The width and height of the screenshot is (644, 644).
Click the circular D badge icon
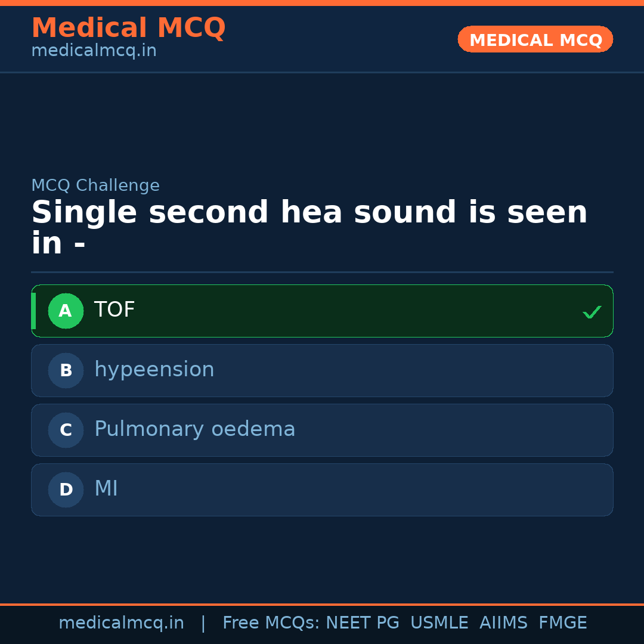[x=66, y=490]
